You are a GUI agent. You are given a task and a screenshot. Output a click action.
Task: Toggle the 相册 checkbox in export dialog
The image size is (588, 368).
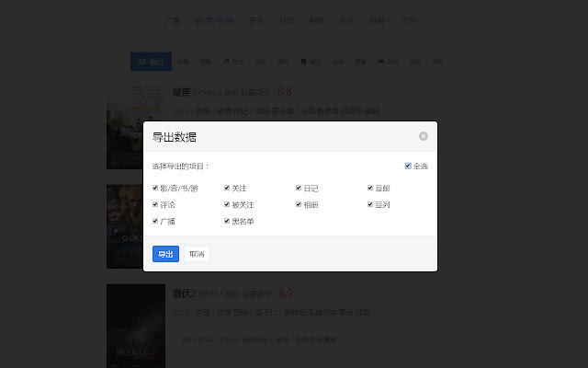299,204
